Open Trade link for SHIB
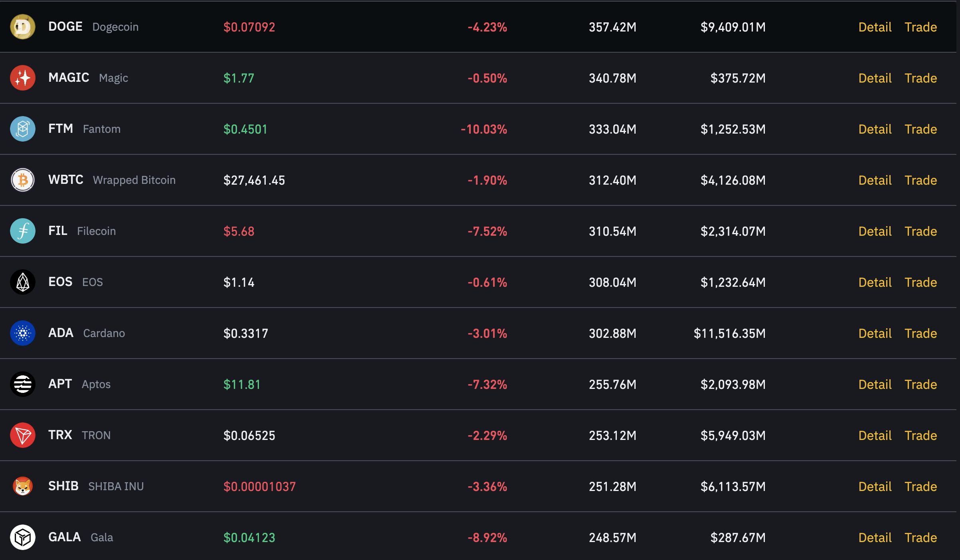 coord(920,487)
